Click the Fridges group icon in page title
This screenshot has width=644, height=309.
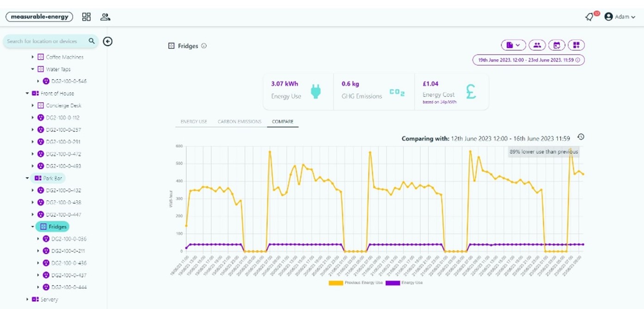(172, 46)
